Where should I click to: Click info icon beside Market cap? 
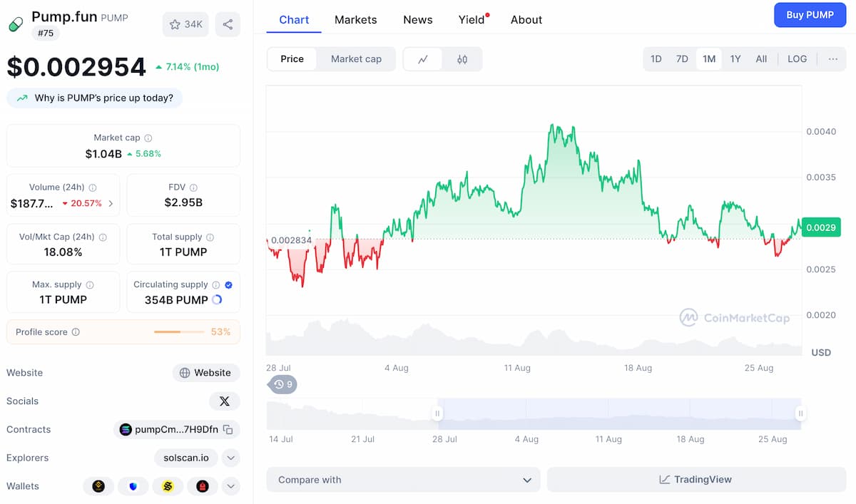tap(148, 138)
